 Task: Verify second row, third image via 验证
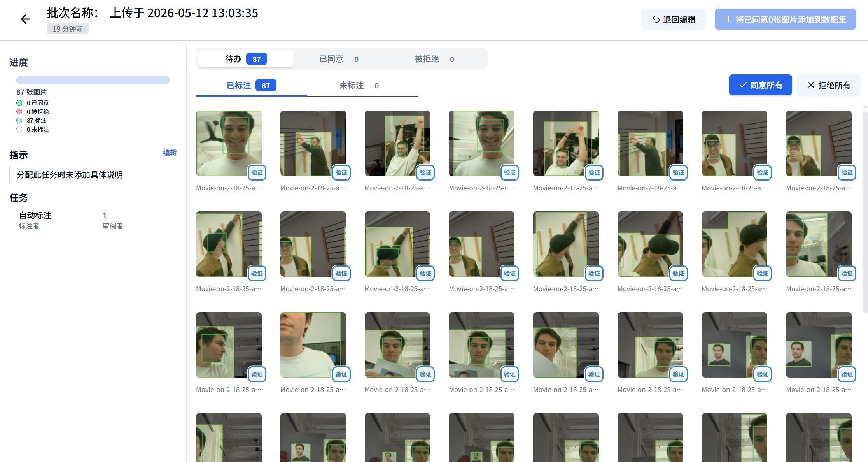click(425, 273)
